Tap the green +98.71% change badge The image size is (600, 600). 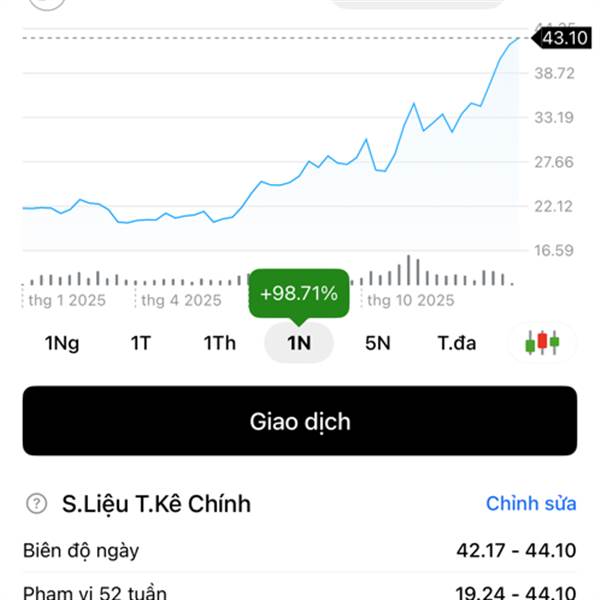(x=299, y=294)
